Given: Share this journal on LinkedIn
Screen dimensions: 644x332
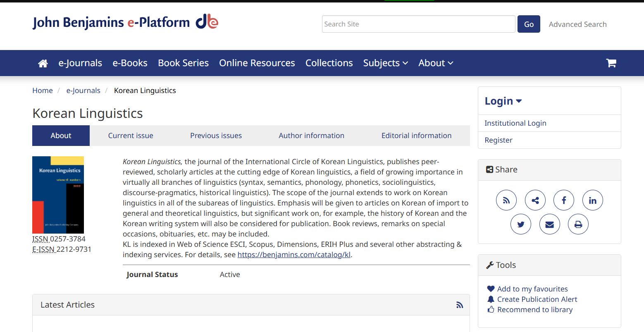Looking at the screenshot, I should click(593, 201).
